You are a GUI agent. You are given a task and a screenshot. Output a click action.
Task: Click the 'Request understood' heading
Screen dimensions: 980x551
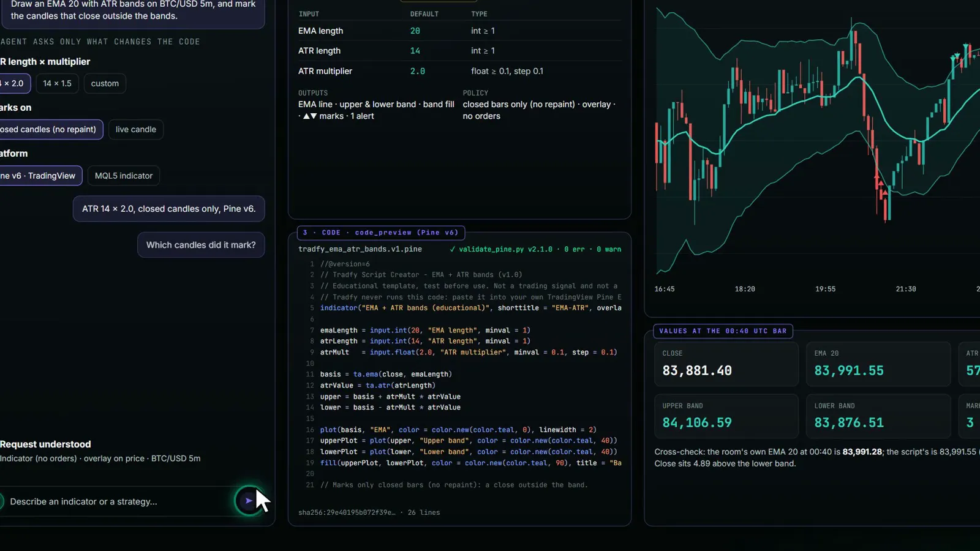point(45,444)
